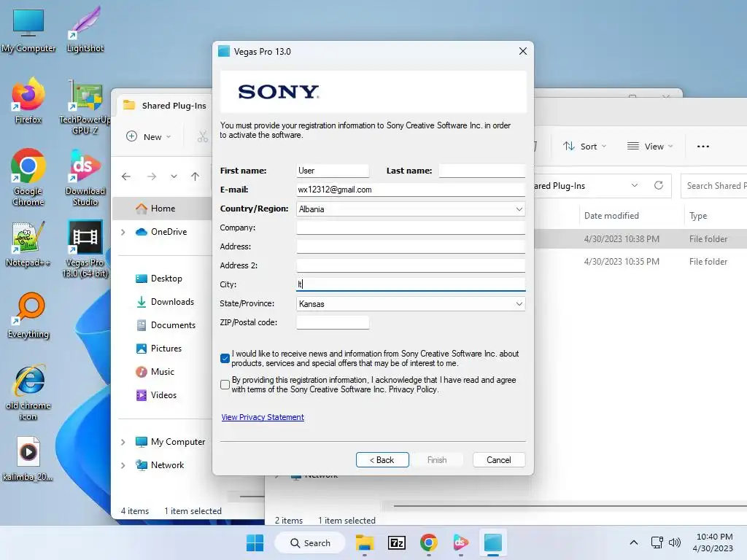Go up one folder in Explorer

(196, 176)
